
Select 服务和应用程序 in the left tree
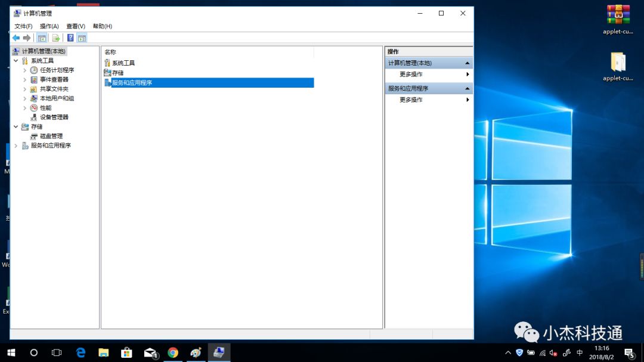(51, 146)
